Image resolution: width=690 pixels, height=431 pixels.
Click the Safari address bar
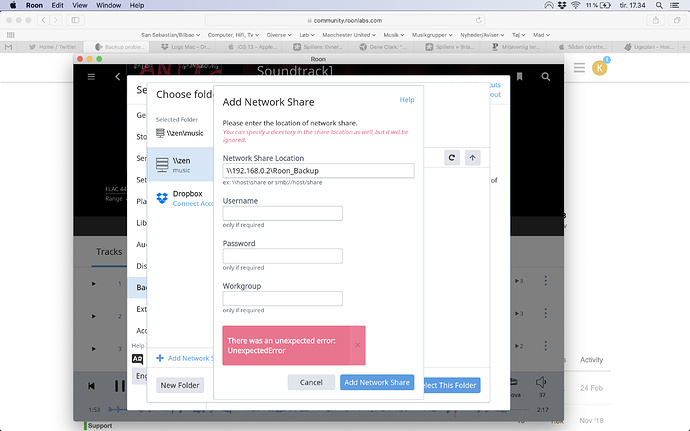click(345, 20)
